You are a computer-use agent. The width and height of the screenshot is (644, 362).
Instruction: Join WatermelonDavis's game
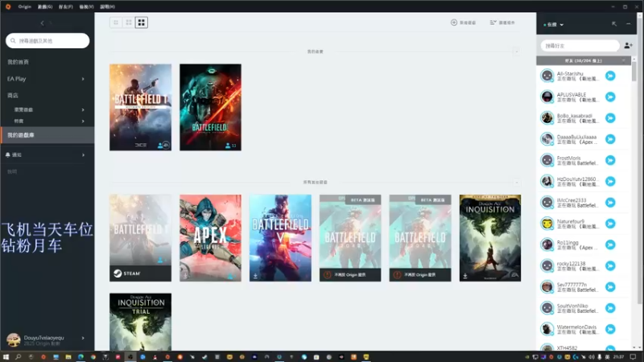pos(610,329)
